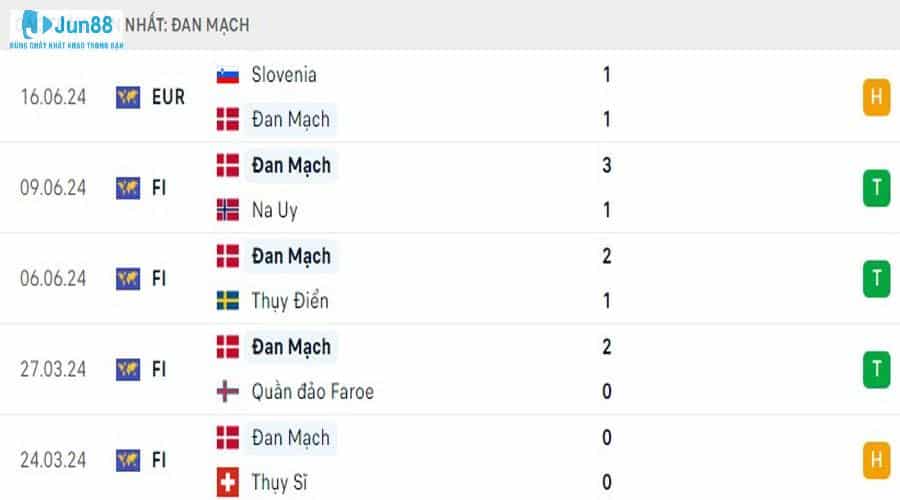Click the orange H badge for Slovenia match
900x500 pixels.
coord(876,97)
